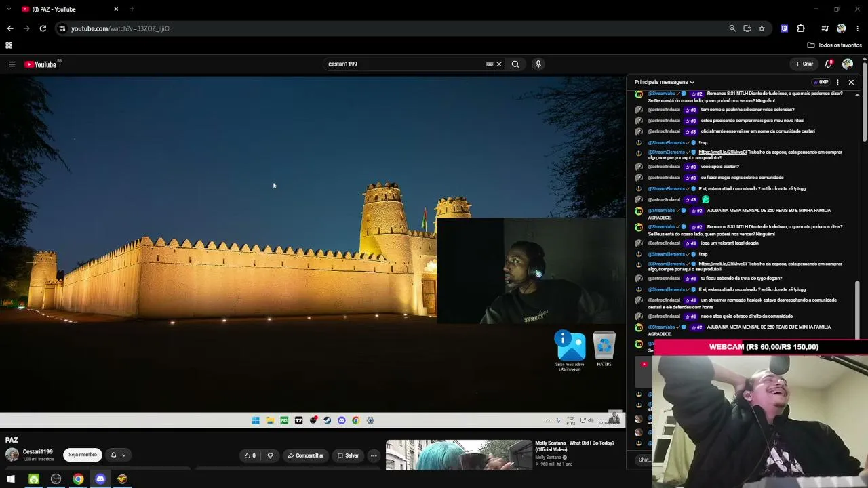Save the video with Salvar
Image resolution: width=868 pixels, height=488 pixels.
tap(348, 455)
